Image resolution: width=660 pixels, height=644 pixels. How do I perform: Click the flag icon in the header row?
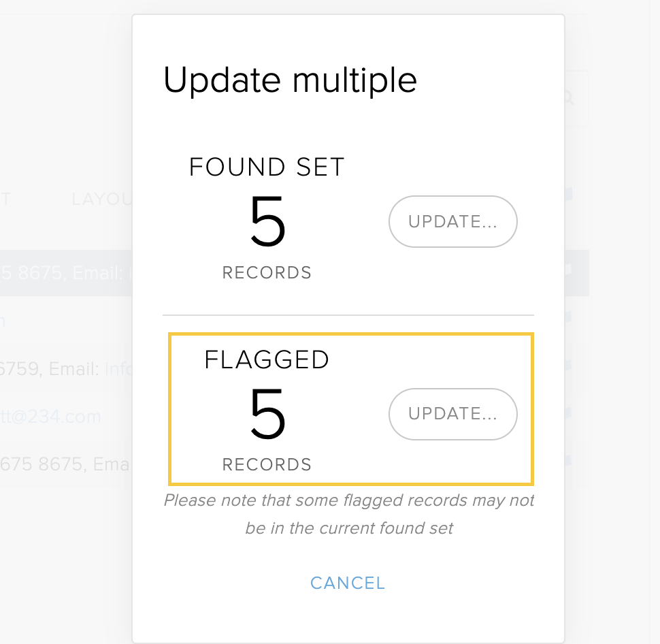click(568, 194)
